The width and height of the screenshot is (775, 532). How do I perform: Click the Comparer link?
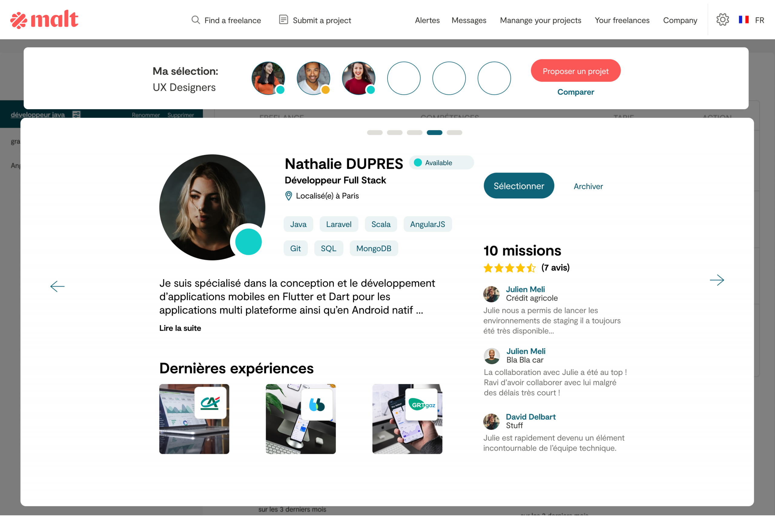(575, 92)
